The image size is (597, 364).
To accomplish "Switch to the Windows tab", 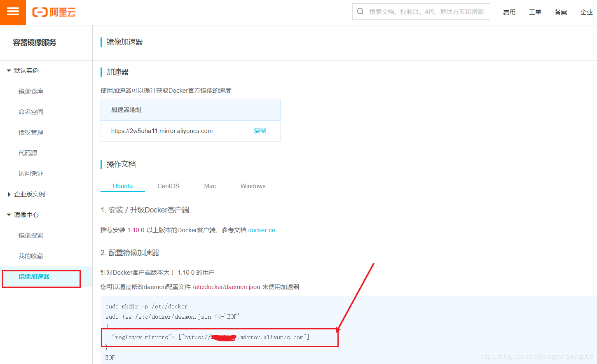I will 253,186.
